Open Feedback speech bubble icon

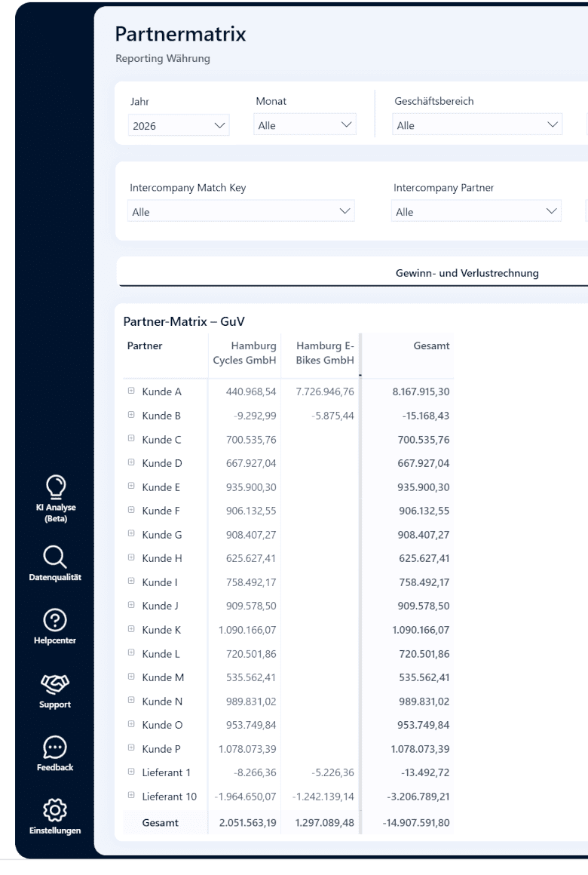(x=55, y=748)
